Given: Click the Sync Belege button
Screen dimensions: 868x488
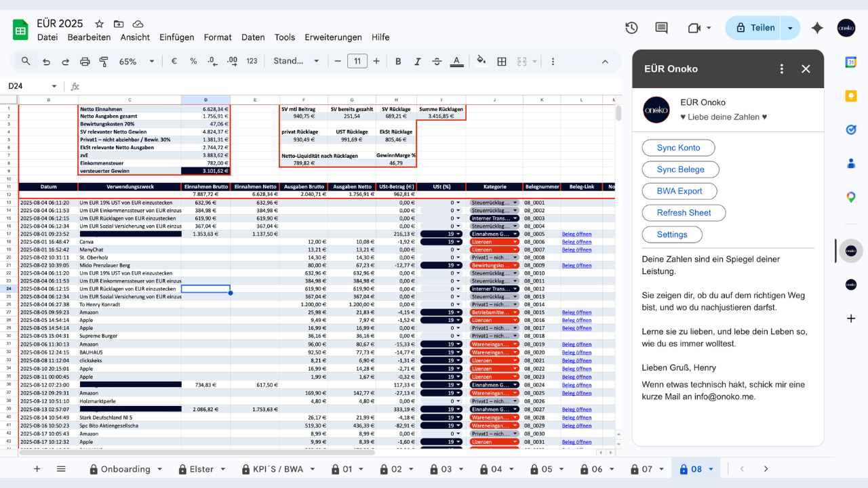Looking at the screenshot, I should [680, 169].
